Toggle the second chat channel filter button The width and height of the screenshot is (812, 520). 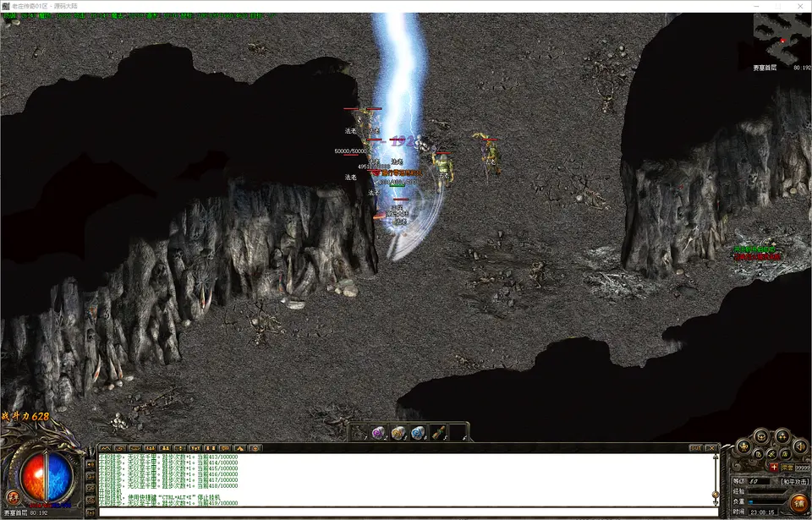pyautogui.click(x=121, y=447)
